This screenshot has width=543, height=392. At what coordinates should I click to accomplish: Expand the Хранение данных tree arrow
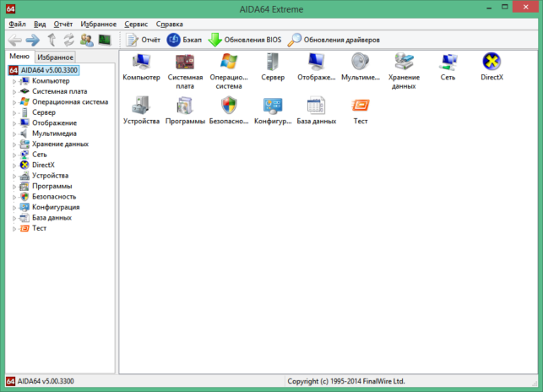click(14, 144)
